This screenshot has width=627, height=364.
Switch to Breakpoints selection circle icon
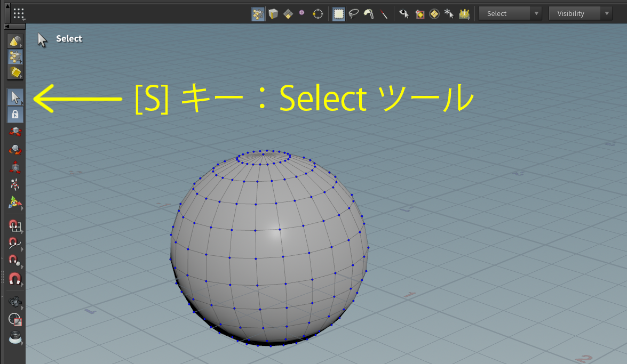318,14
